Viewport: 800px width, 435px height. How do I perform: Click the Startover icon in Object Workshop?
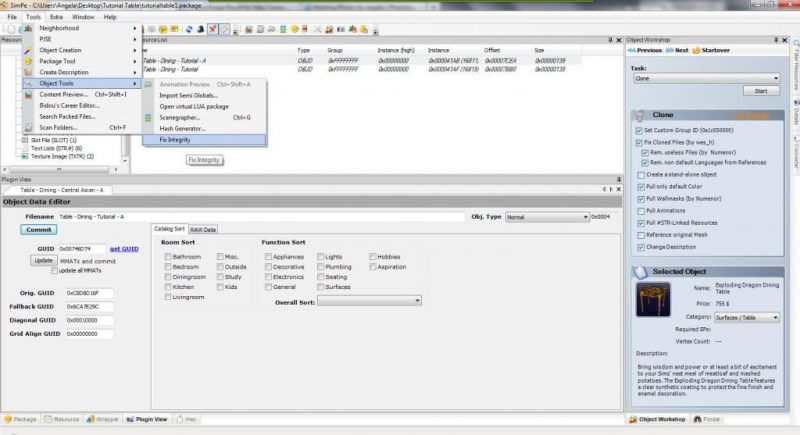[x=698, y=49]
